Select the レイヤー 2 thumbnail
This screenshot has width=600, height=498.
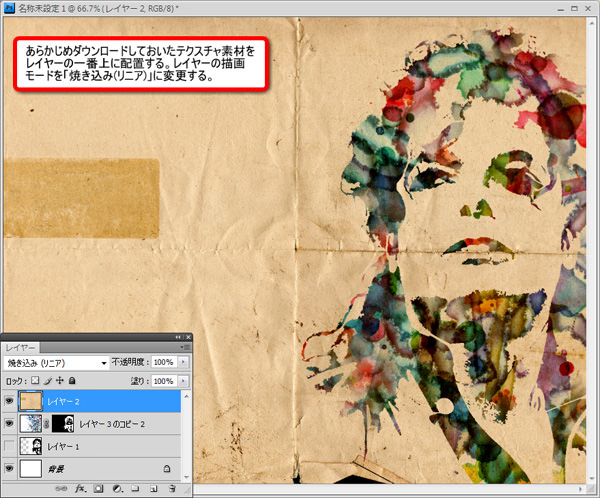click(x=31, y=401)
